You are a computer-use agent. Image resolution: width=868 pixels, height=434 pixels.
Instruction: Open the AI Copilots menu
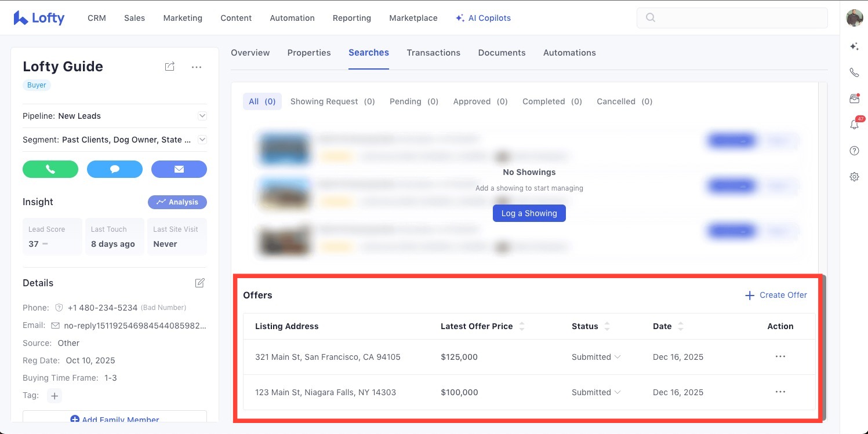pos(483,18)
